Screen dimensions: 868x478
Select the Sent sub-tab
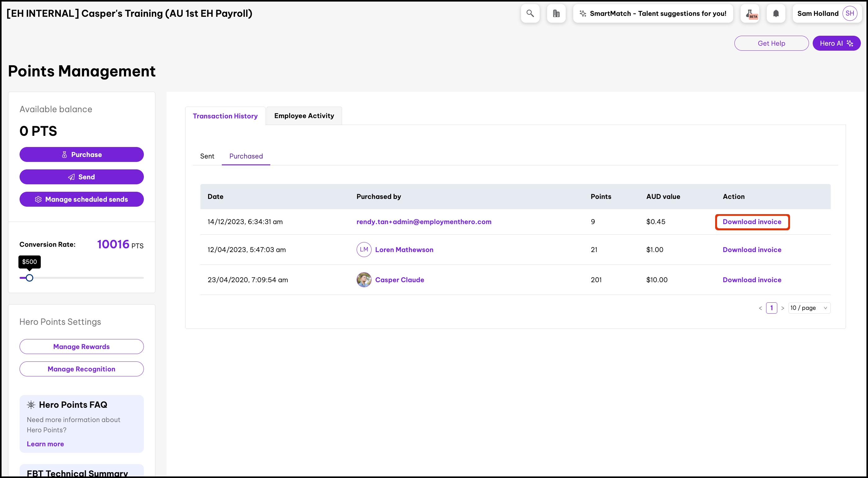207,156
